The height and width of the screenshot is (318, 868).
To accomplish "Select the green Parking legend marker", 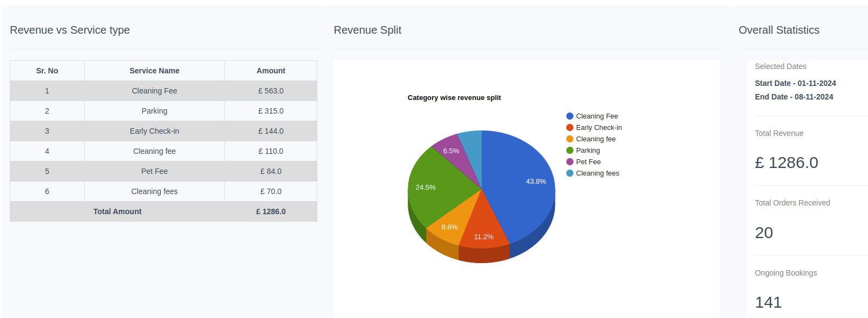I will (570, 151).
